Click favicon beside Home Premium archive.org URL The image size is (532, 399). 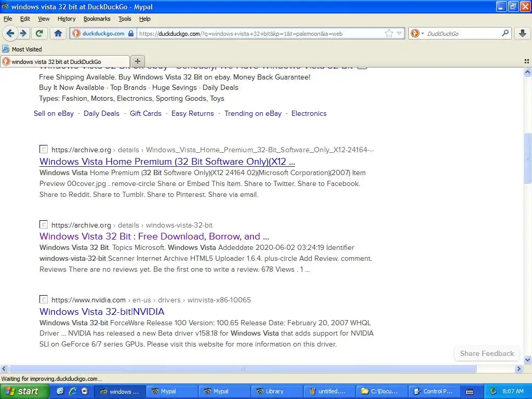(x=44, y=149)
